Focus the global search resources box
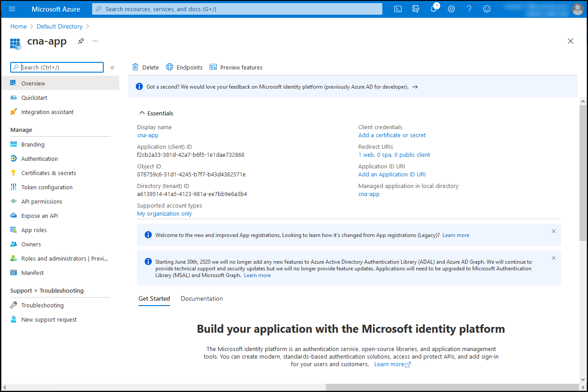This screenshot has height=392, width=588. (x=237, y=9)
